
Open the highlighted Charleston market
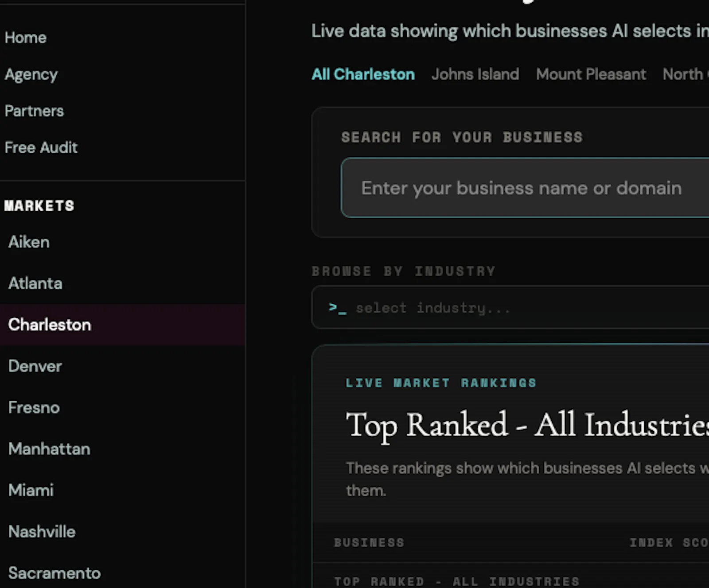[x=122, y=325]
